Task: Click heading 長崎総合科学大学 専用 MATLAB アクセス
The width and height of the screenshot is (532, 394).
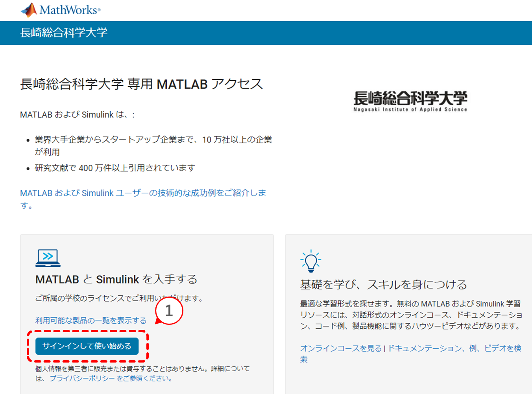Action: click(x=142, y=84)
